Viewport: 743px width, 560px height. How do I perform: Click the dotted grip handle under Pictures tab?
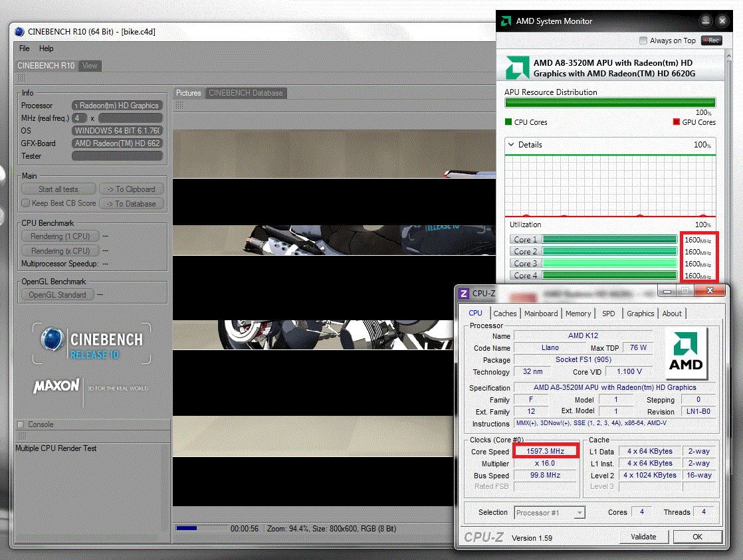pyautogui.click(x=179, y=105)
